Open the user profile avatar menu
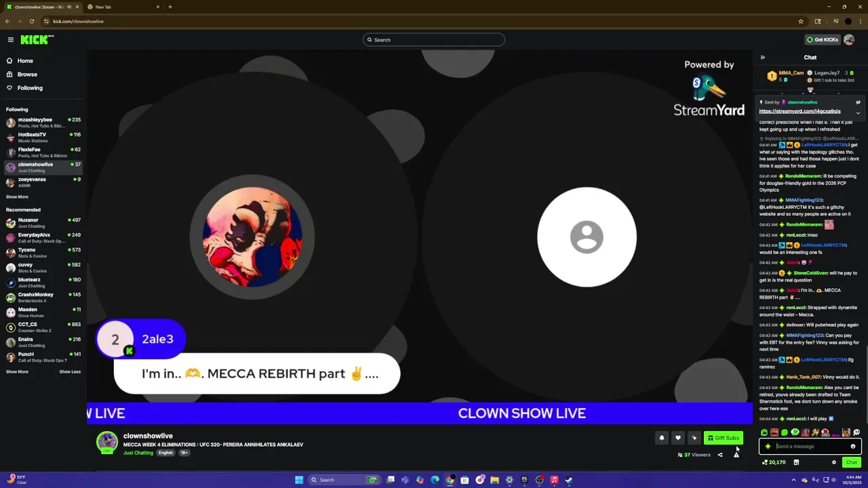Screen dimensions: 868x488 coord(849,40)
